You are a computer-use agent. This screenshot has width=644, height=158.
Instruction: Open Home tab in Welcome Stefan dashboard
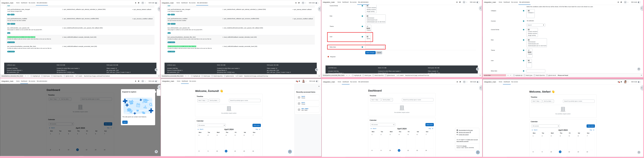(x=500, y=82)
